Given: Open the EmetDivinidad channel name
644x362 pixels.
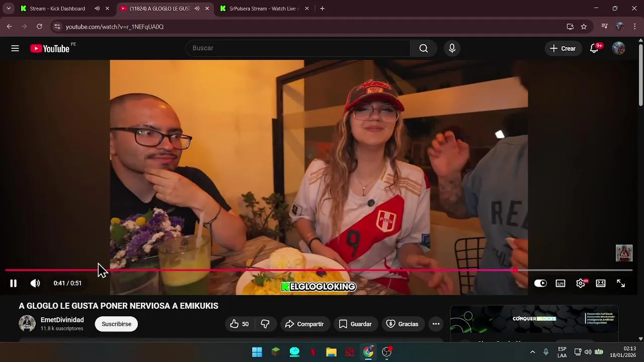Looking at the screenshot, I should point(62,320).
